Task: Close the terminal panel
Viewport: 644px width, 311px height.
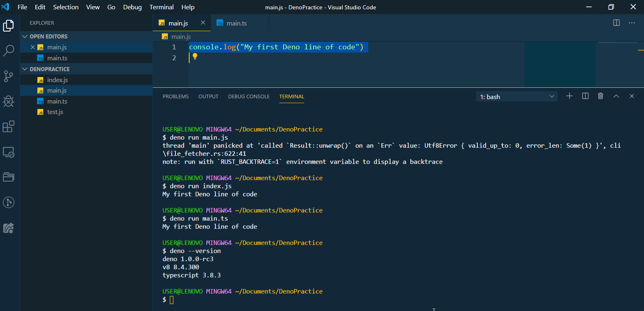Action: (x=632, y=96)
